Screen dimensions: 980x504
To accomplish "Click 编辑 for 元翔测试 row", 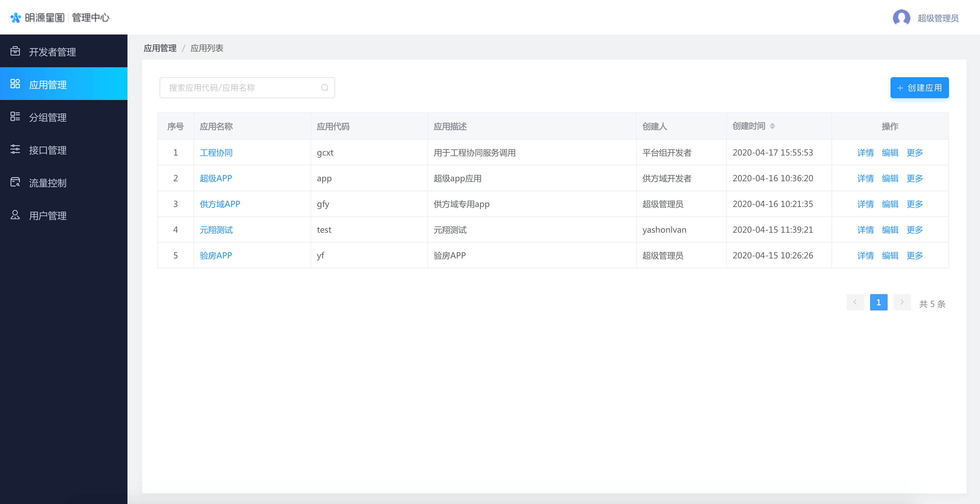I will coord(890,230).
